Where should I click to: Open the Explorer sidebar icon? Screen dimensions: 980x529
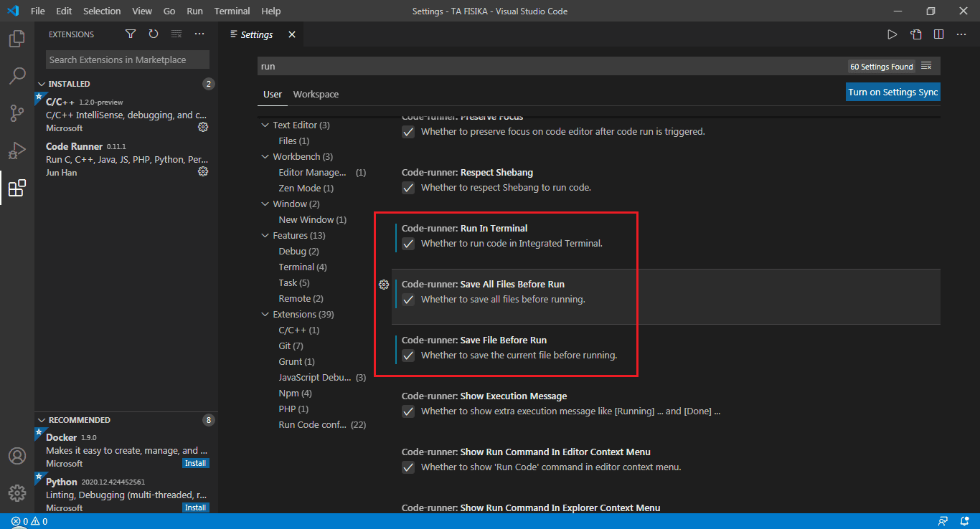pos(17,39)
